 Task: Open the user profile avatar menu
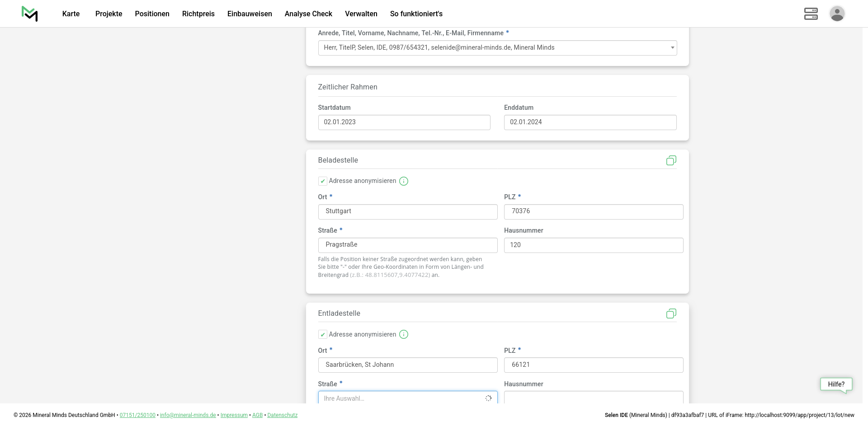(837, 14)
